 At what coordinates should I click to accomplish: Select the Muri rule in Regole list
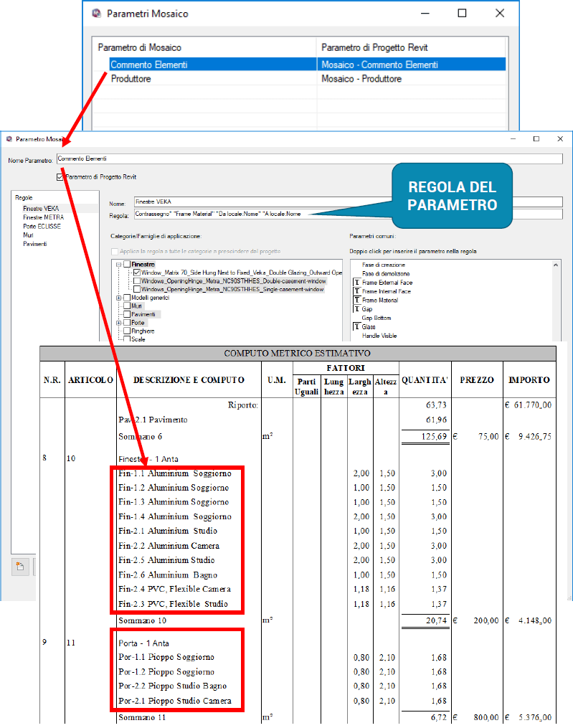(28, 235)
